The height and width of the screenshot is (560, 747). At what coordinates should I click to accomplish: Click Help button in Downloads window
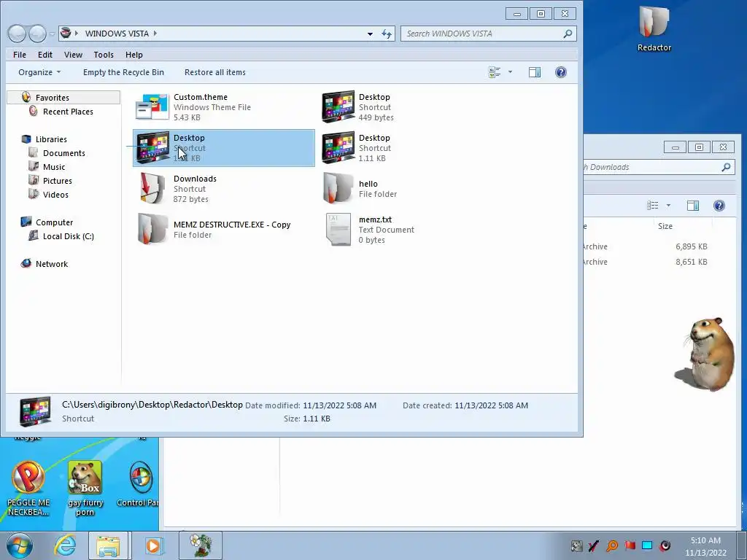tap(719, 206)
